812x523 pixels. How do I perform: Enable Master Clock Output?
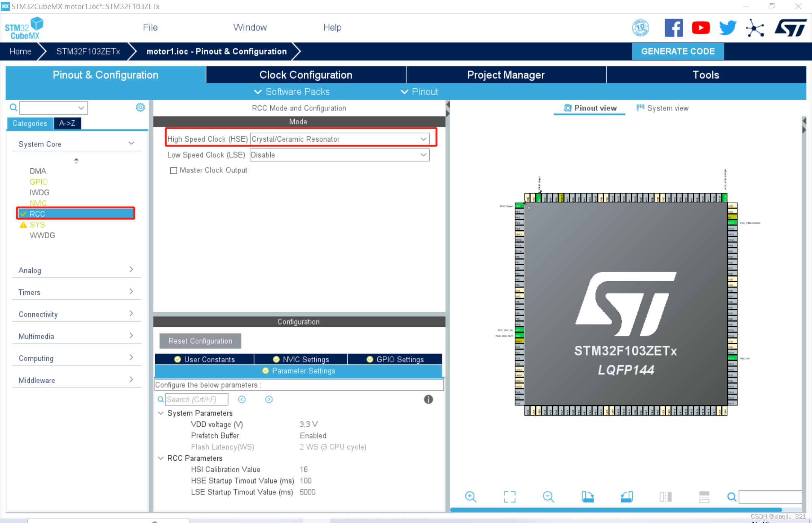click(x=174, y=170)
